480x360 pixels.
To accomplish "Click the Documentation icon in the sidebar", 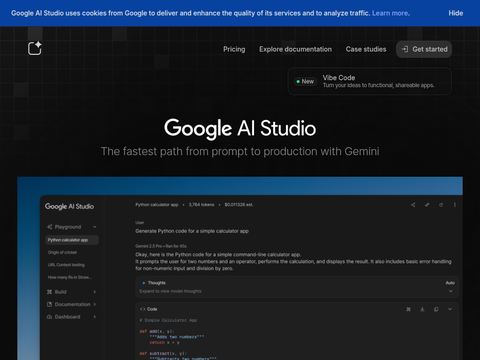I will coord(50,304).
